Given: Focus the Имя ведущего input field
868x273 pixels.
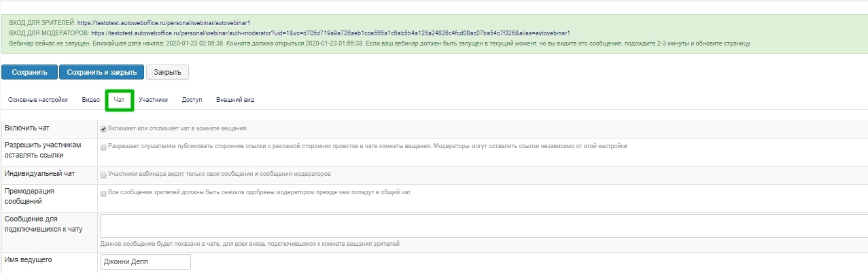Looking at the screenshot, I should (x=145, y=262).
